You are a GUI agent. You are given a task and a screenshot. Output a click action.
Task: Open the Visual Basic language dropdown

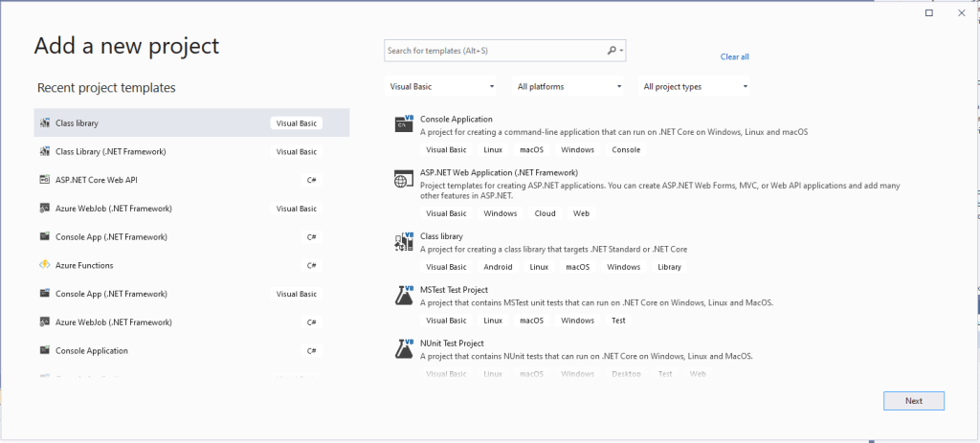441,86
